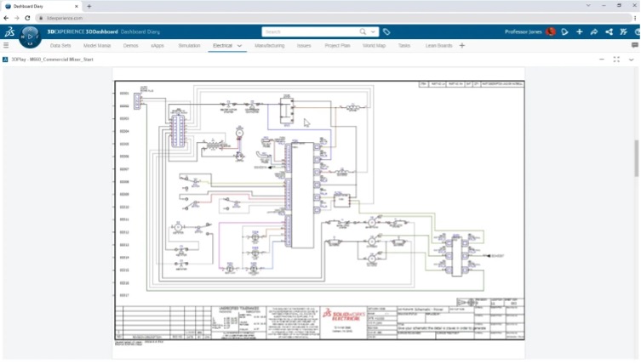
Task: Open the xApps tab
Action: point(157,46)
